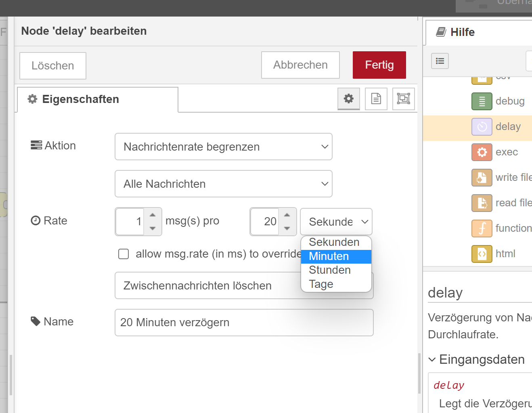Select the function label in help tree
The height and width of the screenshot is (413, 532).
(514, 229)
